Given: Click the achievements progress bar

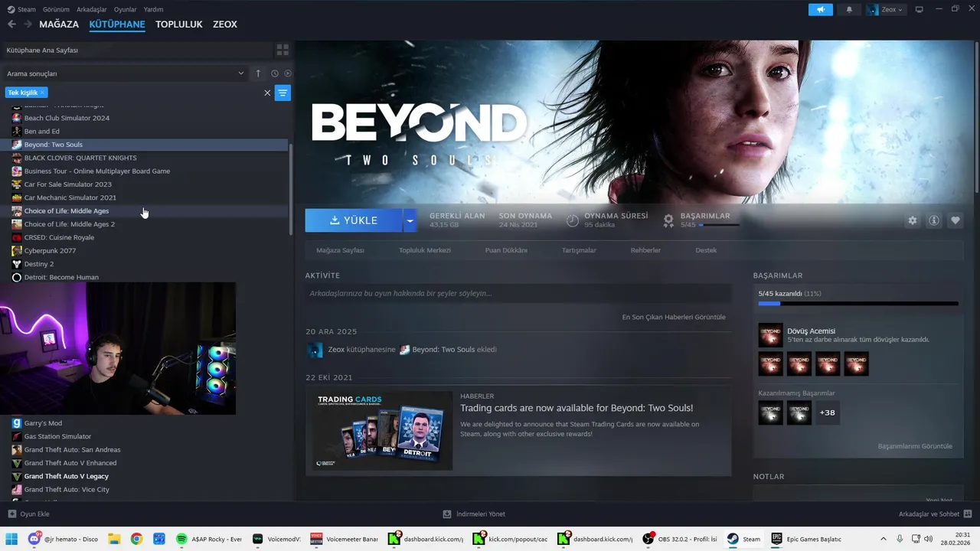Looking at the screenshot, I should click(x=858, y=304).
